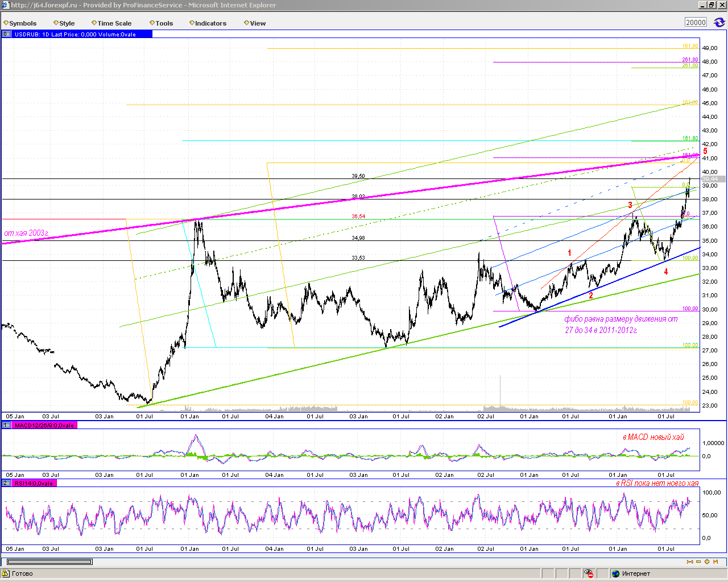
Task: Click the zoom out minus icon
Action: coord(698,562)
